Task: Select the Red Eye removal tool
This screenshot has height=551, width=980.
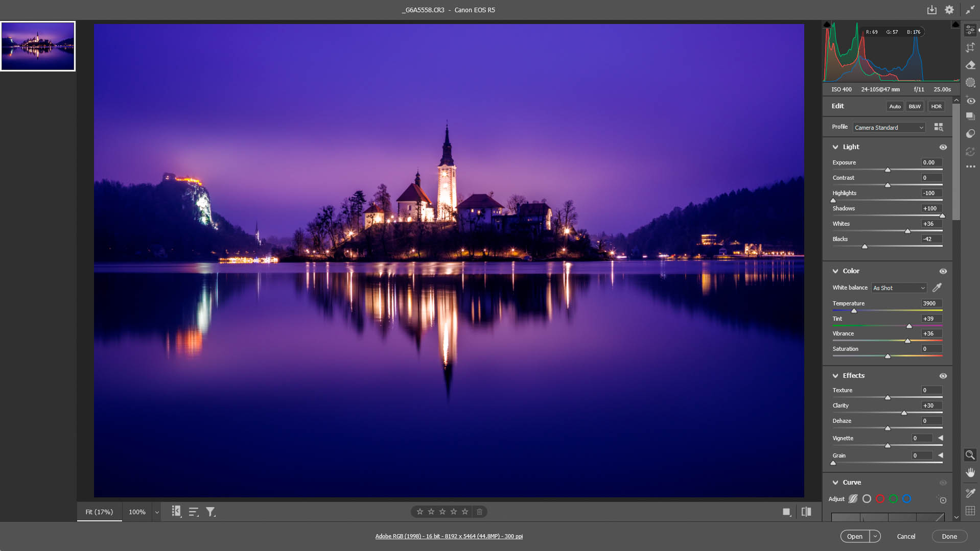Action: tap(970, 101)
